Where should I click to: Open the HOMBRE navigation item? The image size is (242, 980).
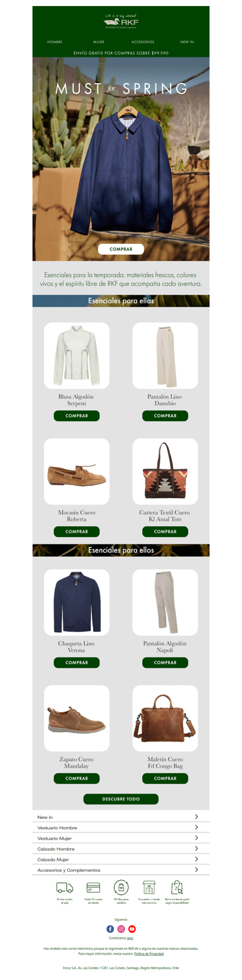[x=54, y=42]
